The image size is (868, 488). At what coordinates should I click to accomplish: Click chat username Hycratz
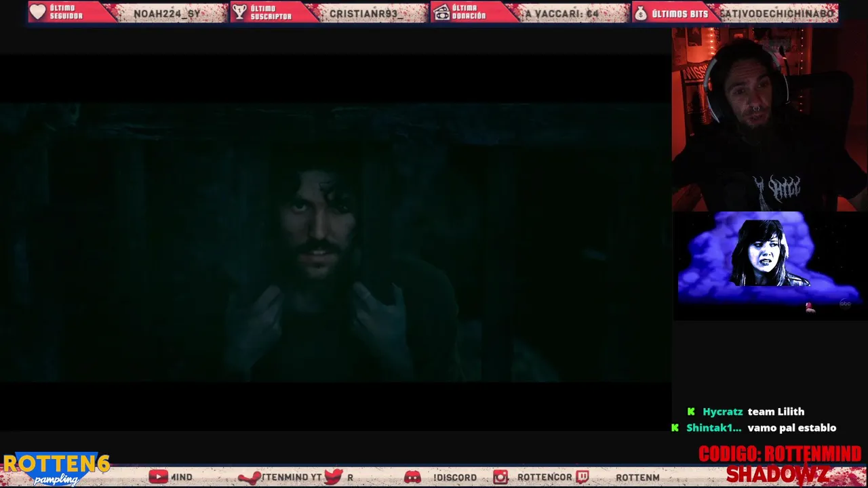click(x=723, y=411)
